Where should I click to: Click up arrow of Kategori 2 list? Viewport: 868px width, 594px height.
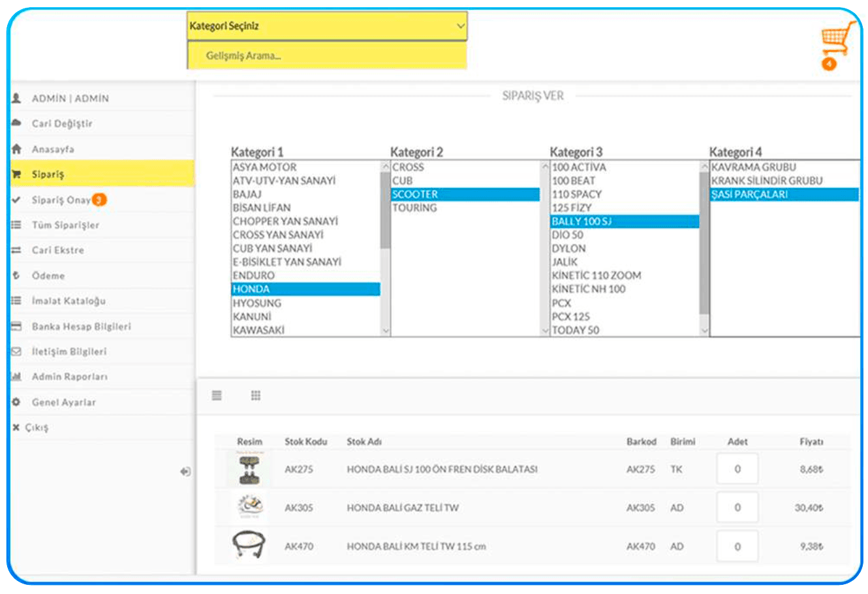pyautogui.click(x=545, y=167)
